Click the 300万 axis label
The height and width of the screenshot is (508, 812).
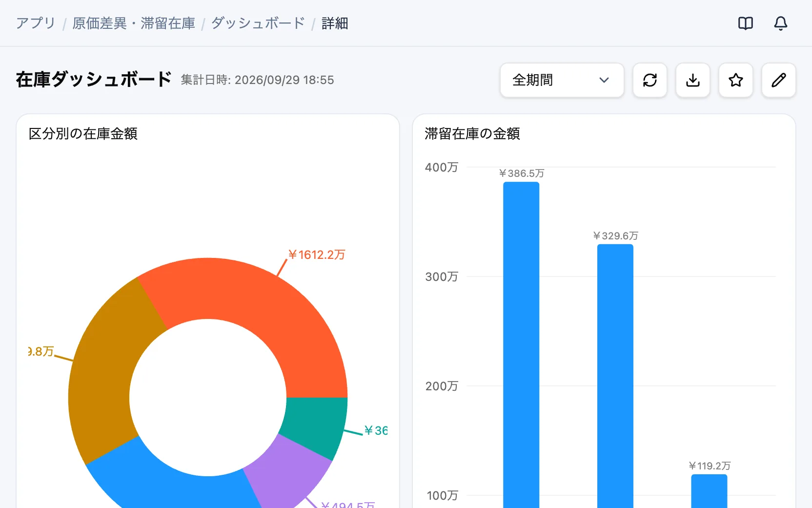[x=442, y=277]
